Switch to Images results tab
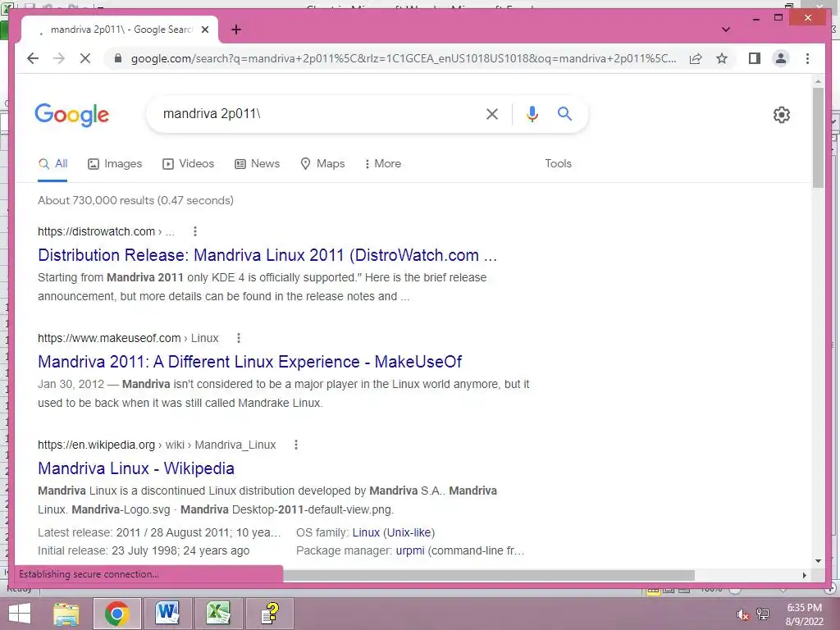The height and width of the screenshot is (630, 840). click(115, 164)
